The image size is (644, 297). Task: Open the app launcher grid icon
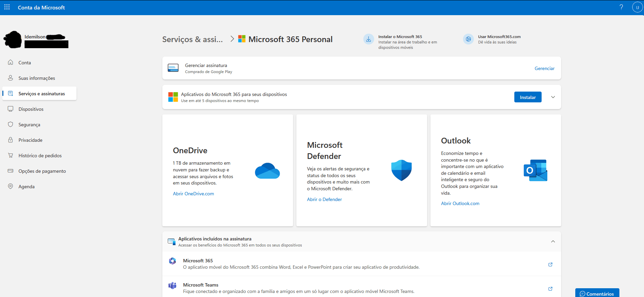(7, 7)
